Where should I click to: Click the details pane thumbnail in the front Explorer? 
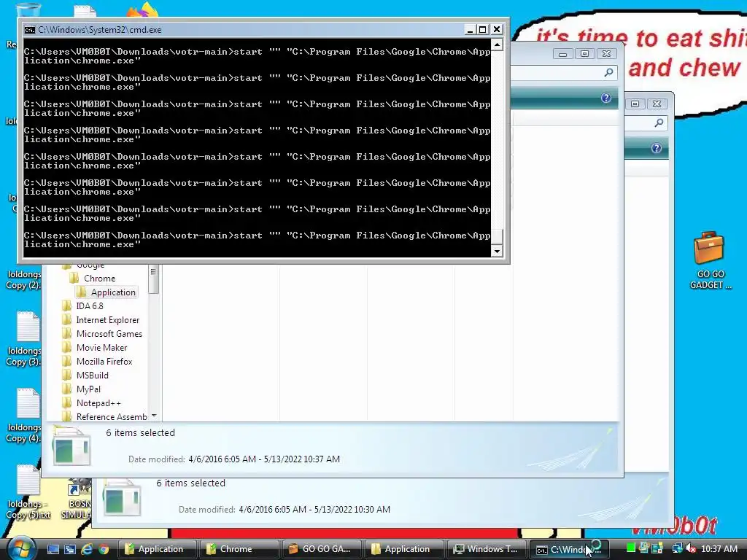(x=71, y=446)
